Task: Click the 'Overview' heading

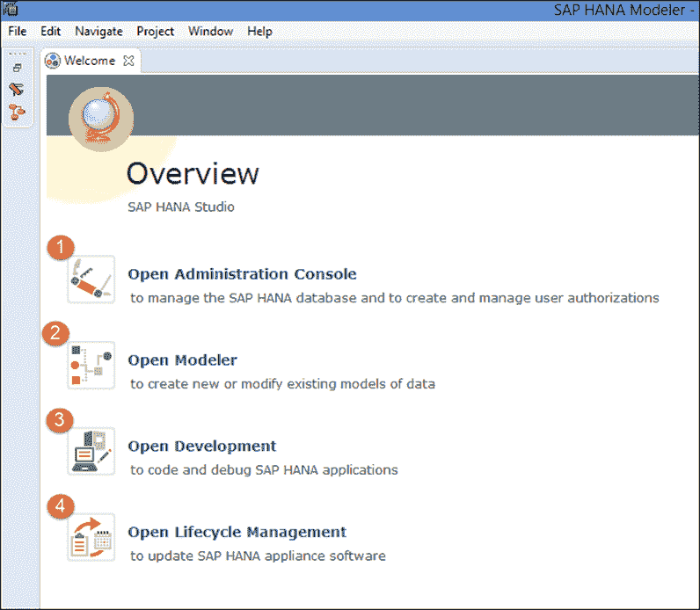Action: coord(193,173)
